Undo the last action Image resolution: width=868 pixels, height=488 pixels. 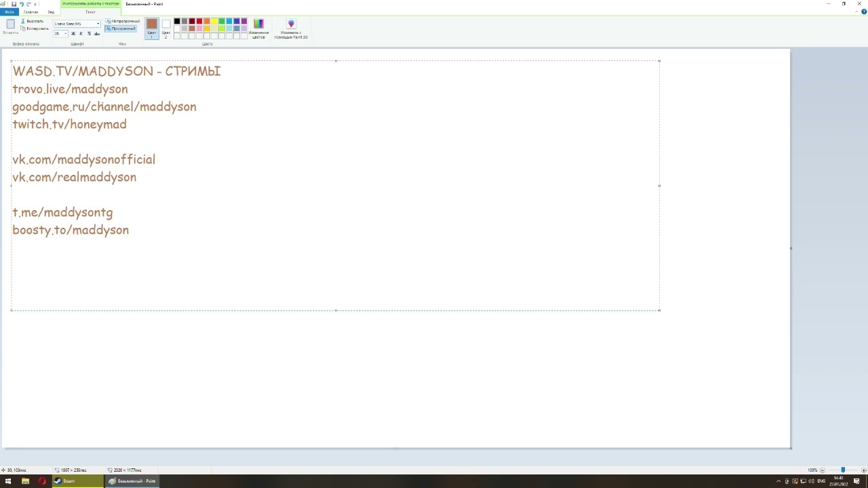pos(21,4)
